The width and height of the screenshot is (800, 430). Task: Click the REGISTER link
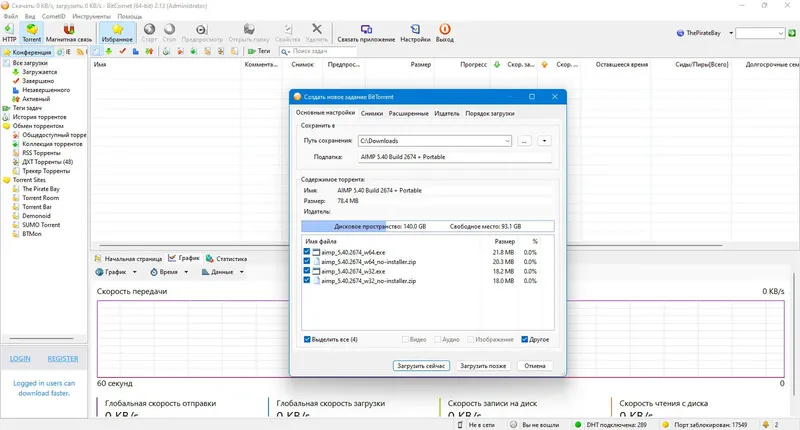tap(63, 359)
